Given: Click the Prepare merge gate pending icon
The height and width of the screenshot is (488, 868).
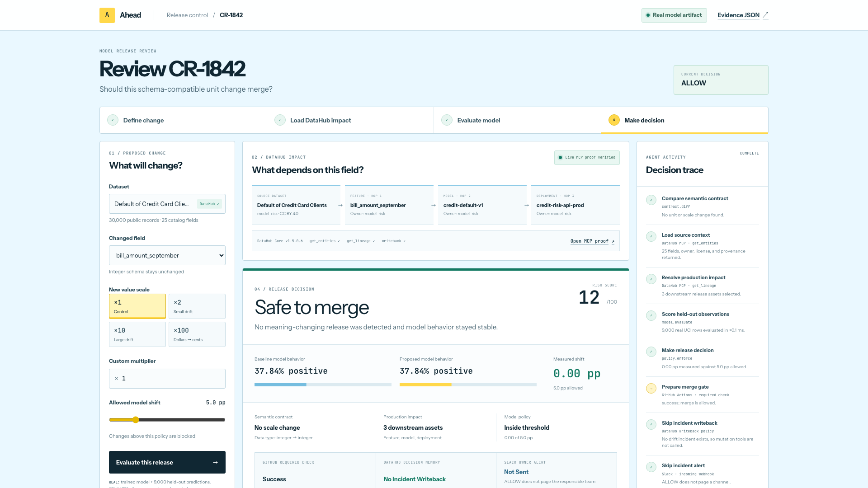Looking at the screenshot, I should point(651,389).
